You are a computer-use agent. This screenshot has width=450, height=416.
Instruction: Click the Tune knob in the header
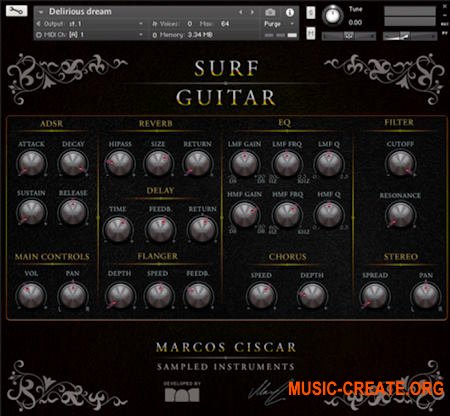point(332,15)
